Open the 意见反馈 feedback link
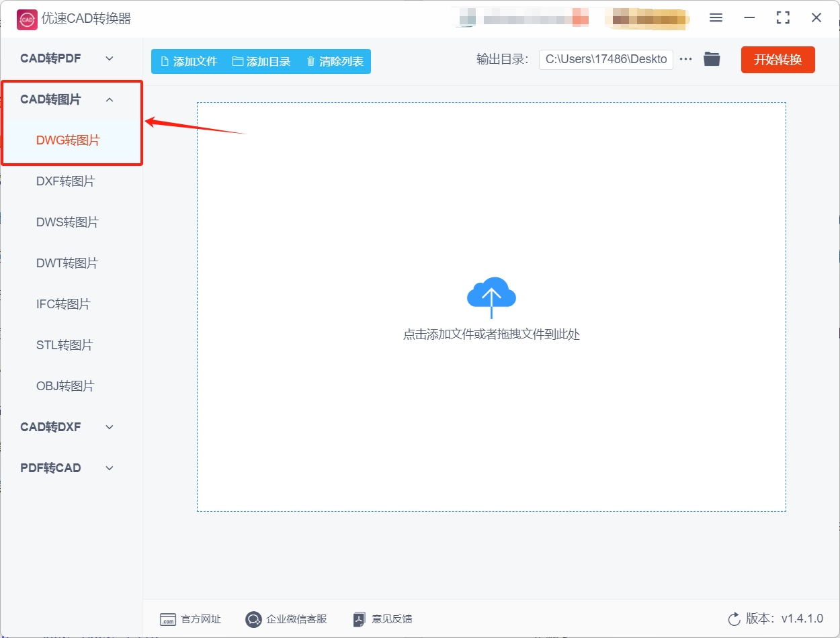 click(x=392, y=619)
